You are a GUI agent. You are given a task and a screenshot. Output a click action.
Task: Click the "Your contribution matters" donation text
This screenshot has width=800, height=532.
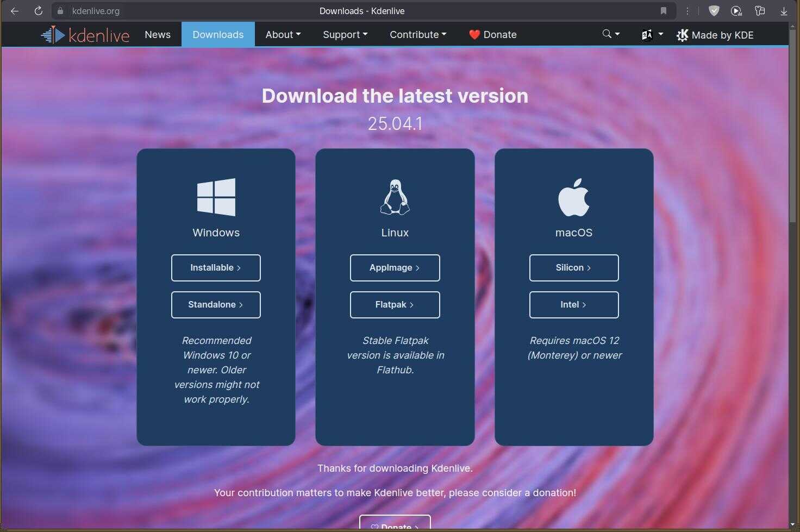tap(395, 493)
